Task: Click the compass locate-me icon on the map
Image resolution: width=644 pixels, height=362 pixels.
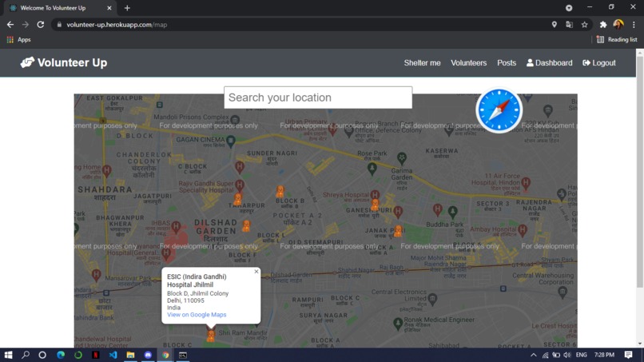Action: coord(499,110)
